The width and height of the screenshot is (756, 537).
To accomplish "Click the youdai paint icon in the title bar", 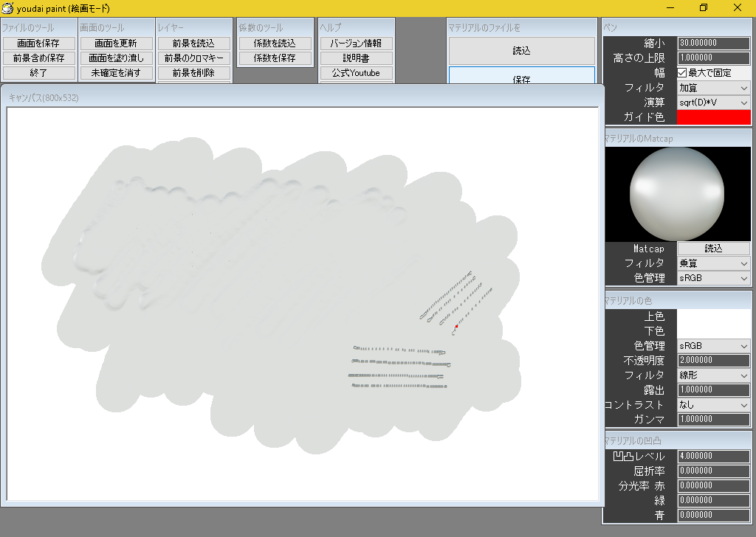I will pyautogui.click(x=9, y=8).
